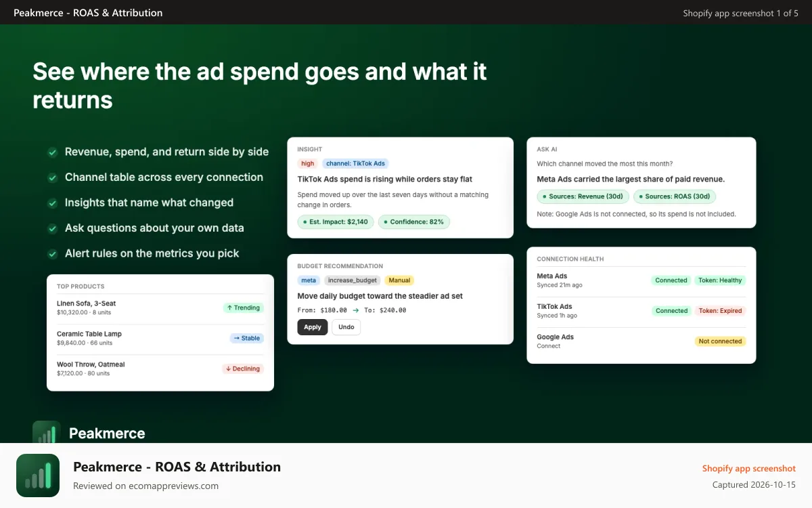Click the Meta Ads Connected status badge
This screenshot has width=812, height=508.
coord(671,280)
